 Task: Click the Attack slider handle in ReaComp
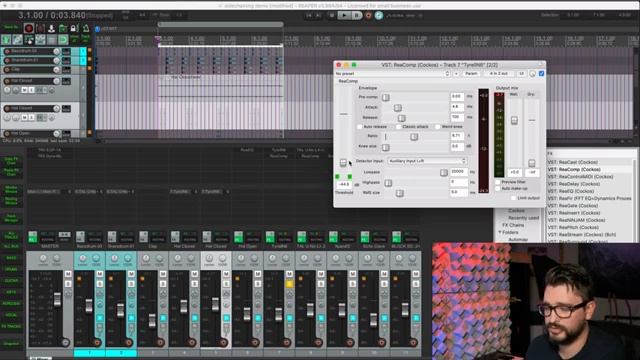[398, 108]
